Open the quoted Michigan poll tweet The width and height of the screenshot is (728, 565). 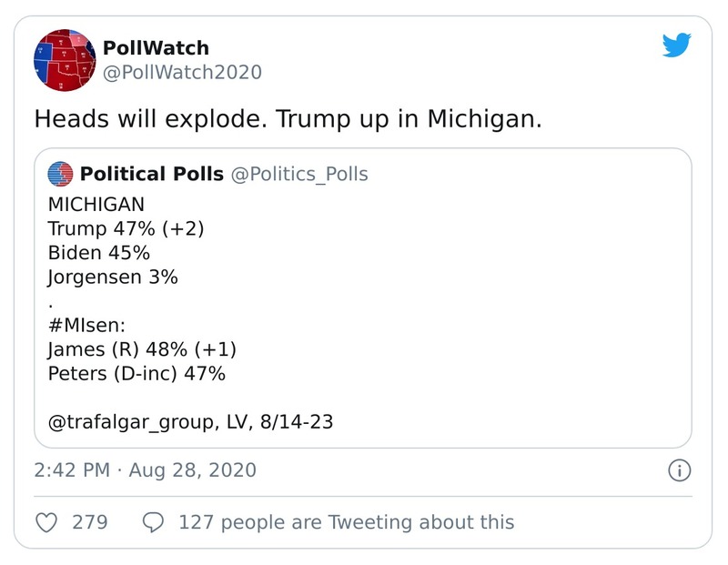(x=364, y=291)
